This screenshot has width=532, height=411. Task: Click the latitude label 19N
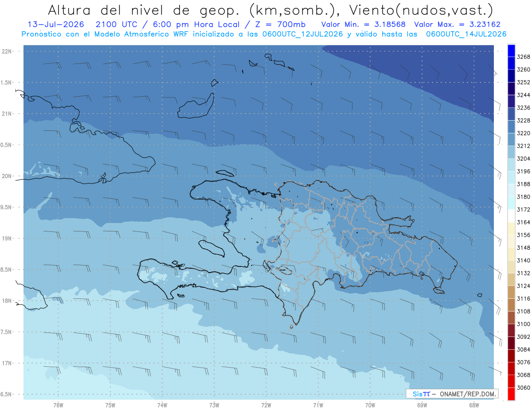tap(7, 238)
